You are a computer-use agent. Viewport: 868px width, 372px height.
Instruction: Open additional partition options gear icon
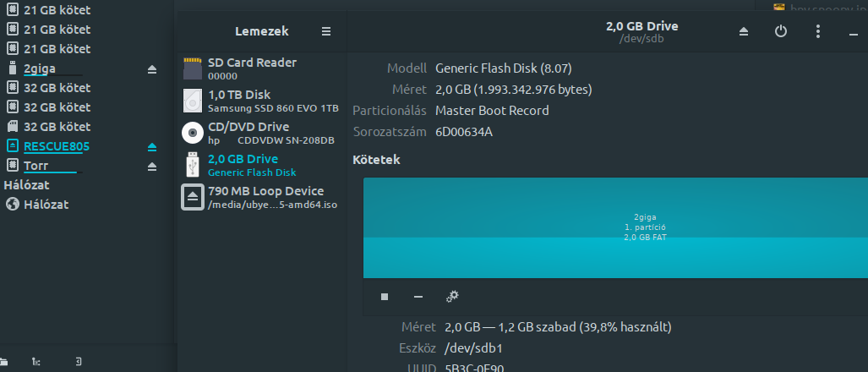(452, 298)
